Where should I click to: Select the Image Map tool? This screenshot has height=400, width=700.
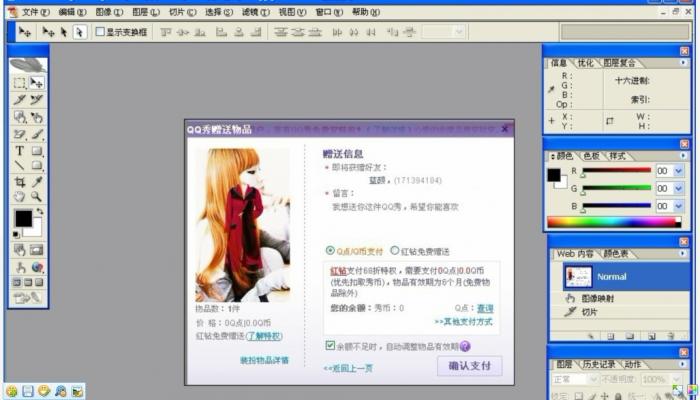click(19, 117)
